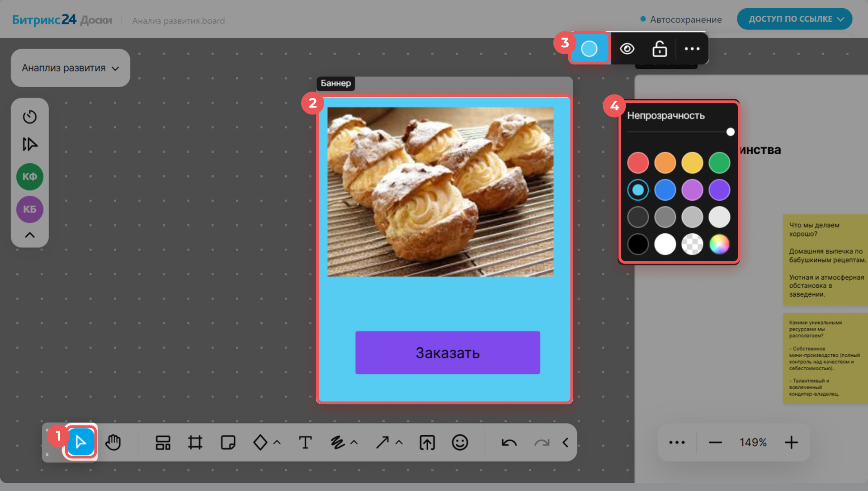Screen dimensions: 868x491
Task: Toggle element visibility eye icon
Action: pos(627,48)
